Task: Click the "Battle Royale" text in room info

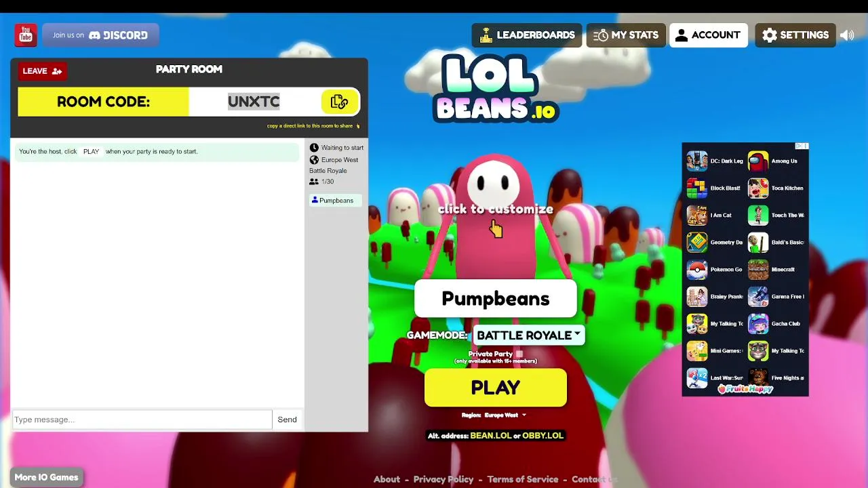Action: point(328,171)
